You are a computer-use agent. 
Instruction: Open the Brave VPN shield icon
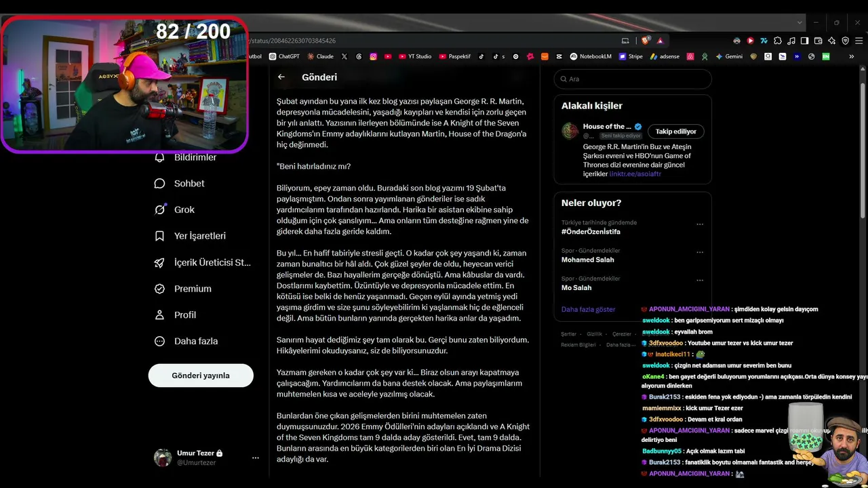(x=846, y=41)
